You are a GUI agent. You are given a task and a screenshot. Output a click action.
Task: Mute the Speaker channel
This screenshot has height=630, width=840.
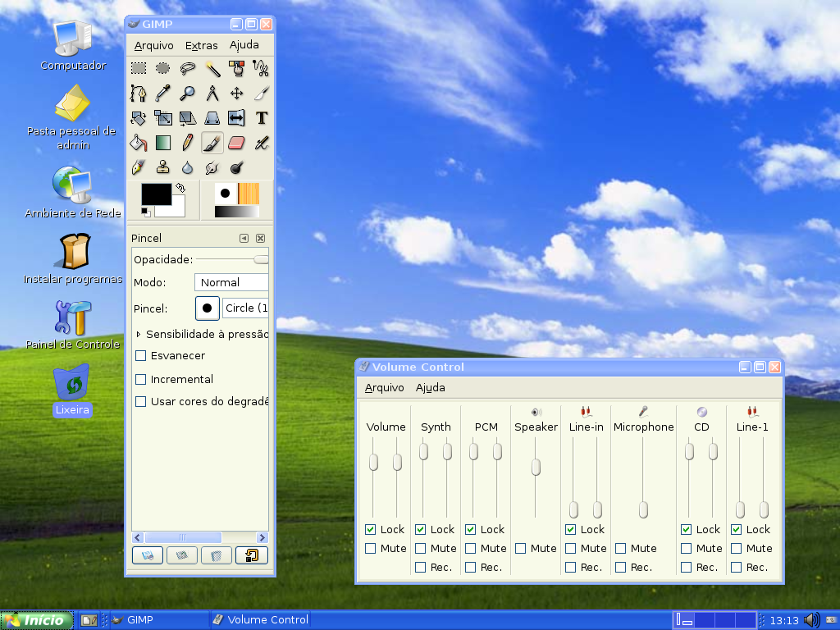tap(520, 549)
